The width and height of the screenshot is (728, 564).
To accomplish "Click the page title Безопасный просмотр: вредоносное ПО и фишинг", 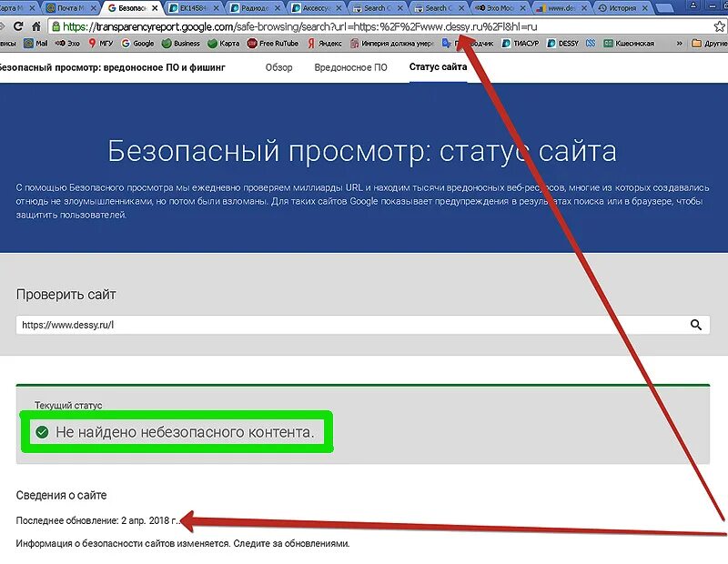I will [x=111, y=68].
